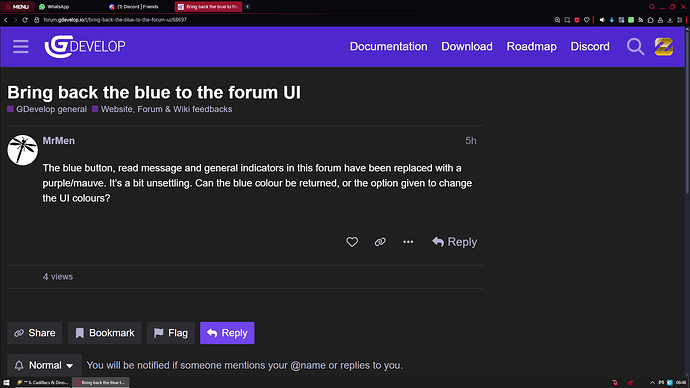The width and height of the screenshot is (690, 388).
Task: Open 'Bring back the blue' taskbar item
Action: point(101,383)
